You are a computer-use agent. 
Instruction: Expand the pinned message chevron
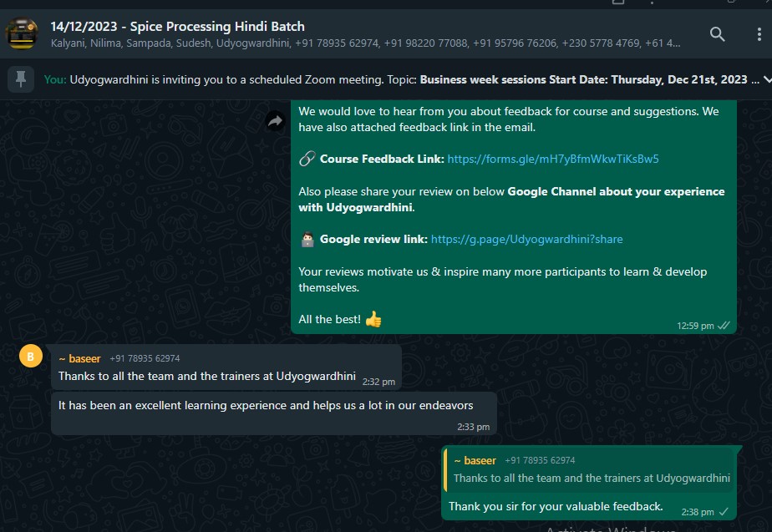766,79
